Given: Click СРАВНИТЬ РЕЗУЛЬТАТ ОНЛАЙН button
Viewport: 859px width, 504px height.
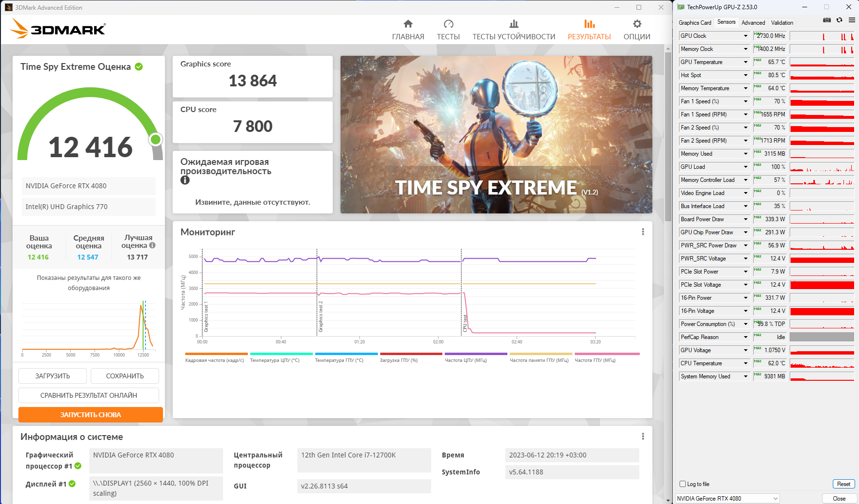Looking at the screenshot, I should (89, 395).
